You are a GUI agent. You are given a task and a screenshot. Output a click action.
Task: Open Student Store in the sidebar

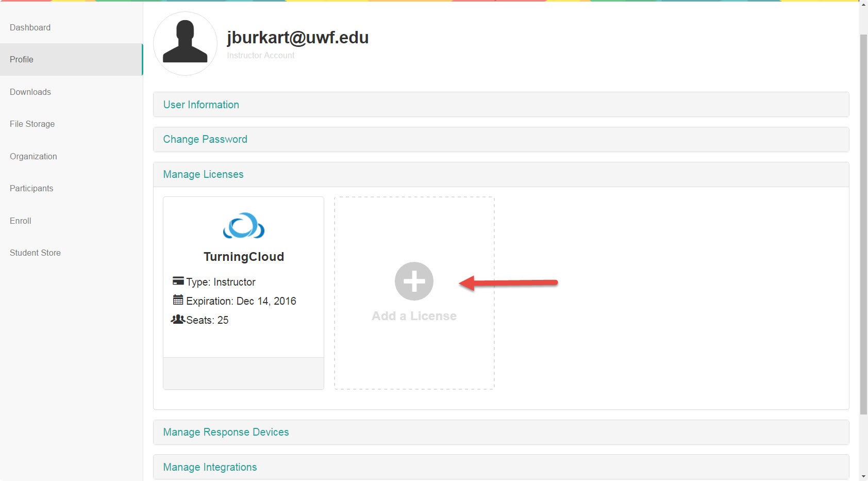point(35,253)
